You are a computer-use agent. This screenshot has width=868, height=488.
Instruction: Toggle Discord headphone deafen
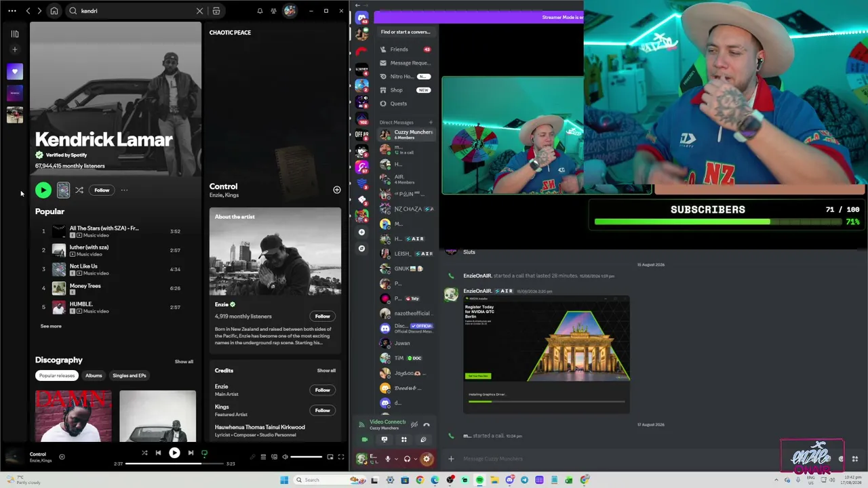[x=407, y=459]
